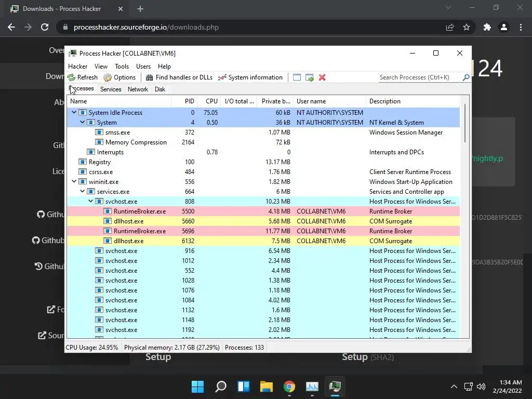
Task: Switch to the Services tab
Action: [x=111, y=89]
